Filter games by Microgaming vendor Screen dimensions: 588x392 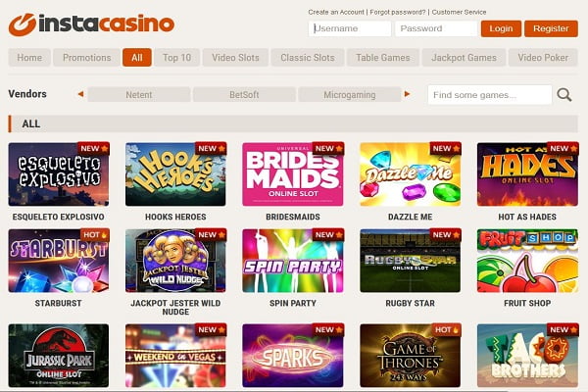[x=350, y=94]
